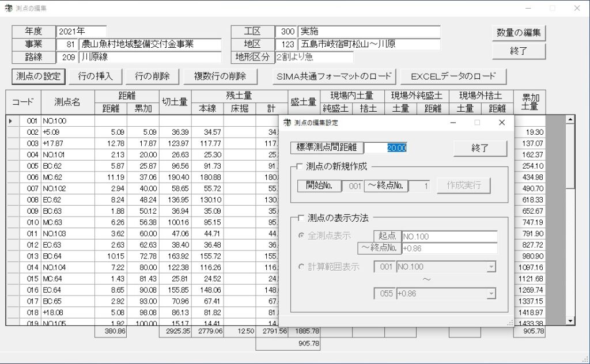Click the 累加土量 cell 1097.16
590x364 pixels.
click(x=530, y=267)
